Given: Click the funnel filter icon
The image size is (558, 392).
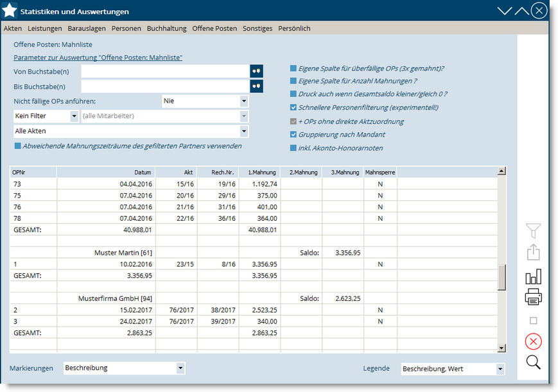Looking at the screenshot, I should coord(533,231).
